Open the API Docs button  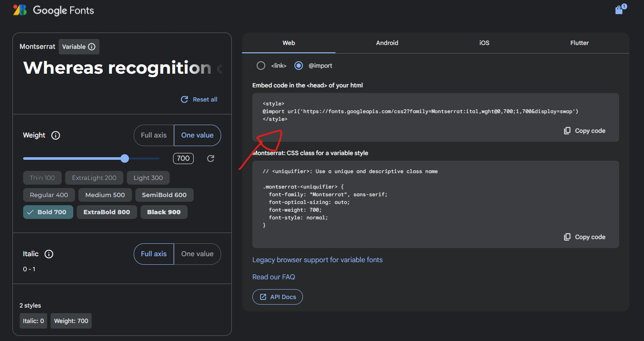click(x=278, y=297)
